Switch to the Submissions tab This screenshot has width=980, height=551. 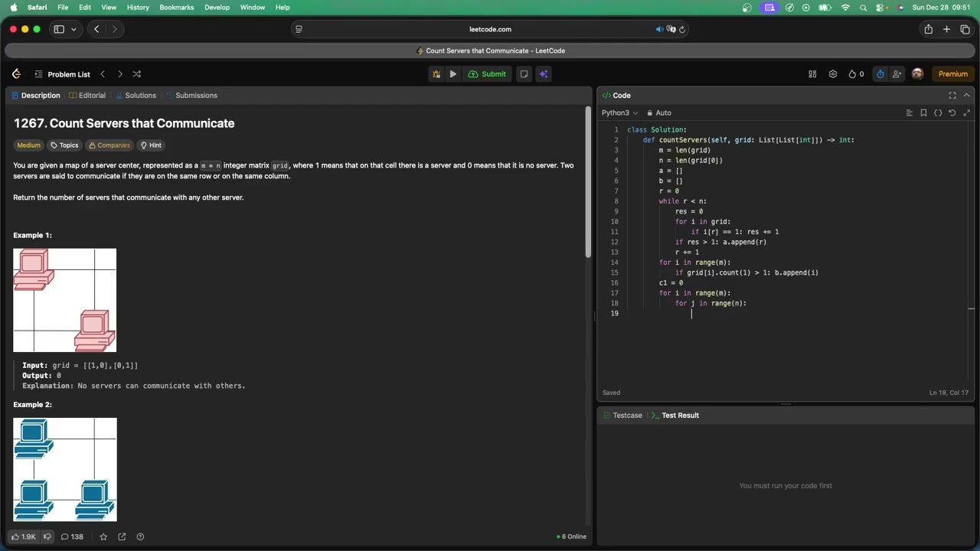(x=192, y=96)
